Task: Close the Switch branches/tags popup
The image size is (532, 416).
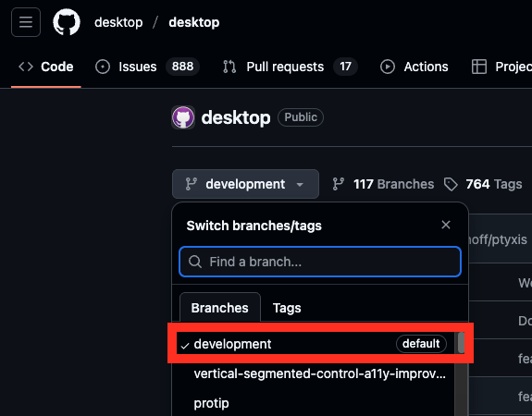Action: [446, 225]
